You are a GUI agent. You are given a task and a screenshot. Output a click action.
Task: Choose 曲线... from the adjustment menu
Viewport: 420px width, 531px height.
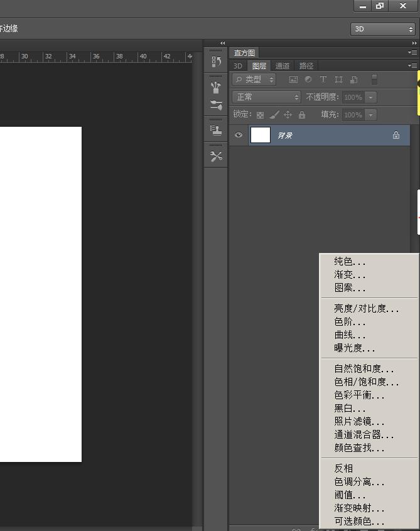(350, 335)
